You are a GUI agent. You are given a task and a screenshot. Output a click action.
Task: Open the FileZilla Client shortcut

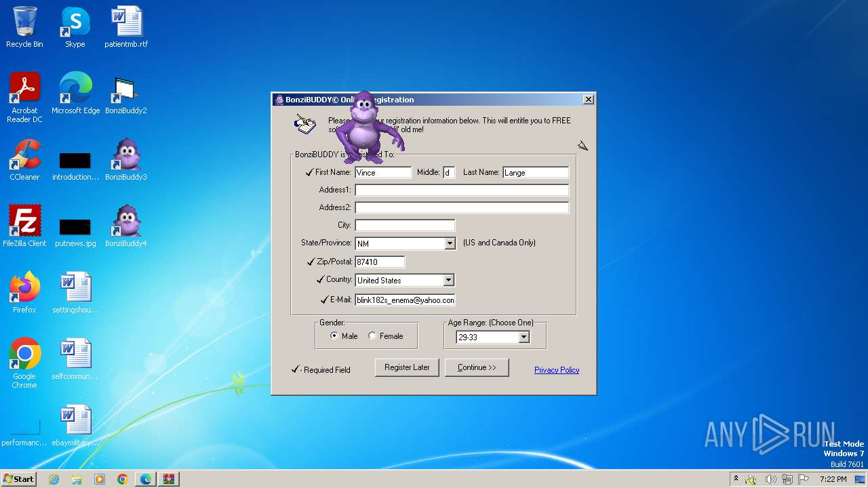[x=24, y=226]
